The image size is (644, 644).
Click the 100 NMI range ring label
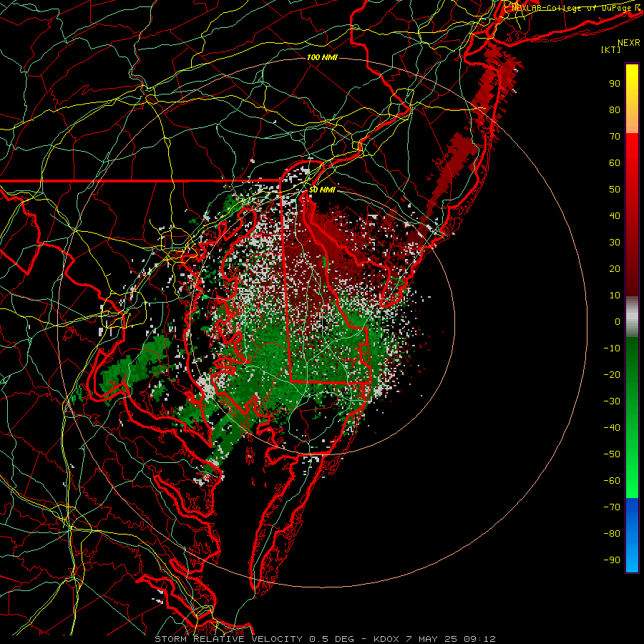322,57
